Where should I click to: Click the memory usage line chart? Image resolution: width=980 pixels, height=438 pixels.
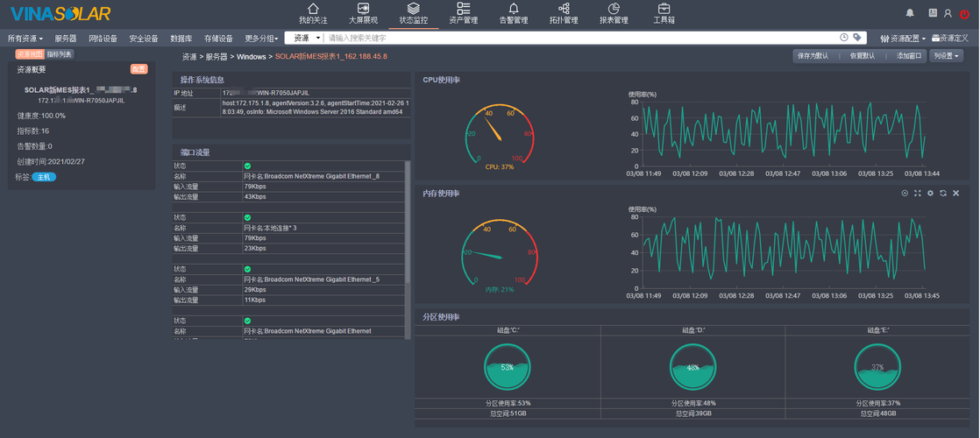click(x=784, y=251)
